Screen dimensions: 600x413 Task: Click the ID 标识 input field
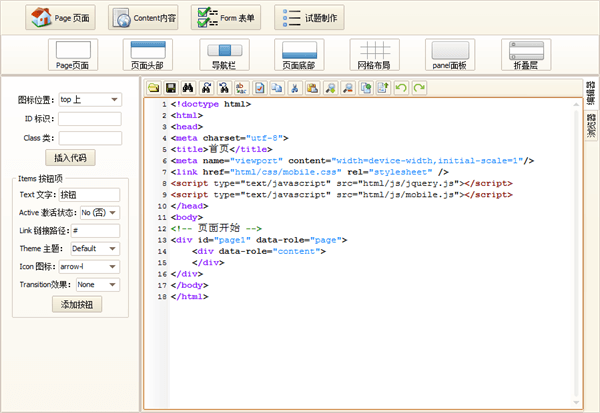click(89, 119)
